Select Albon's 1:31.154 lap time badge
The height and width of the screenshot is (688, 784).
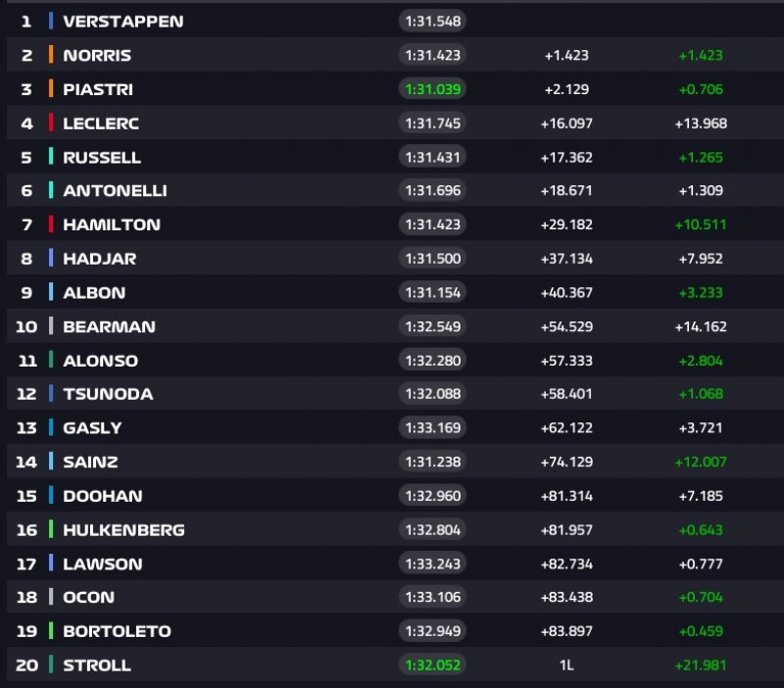(431, 292)
